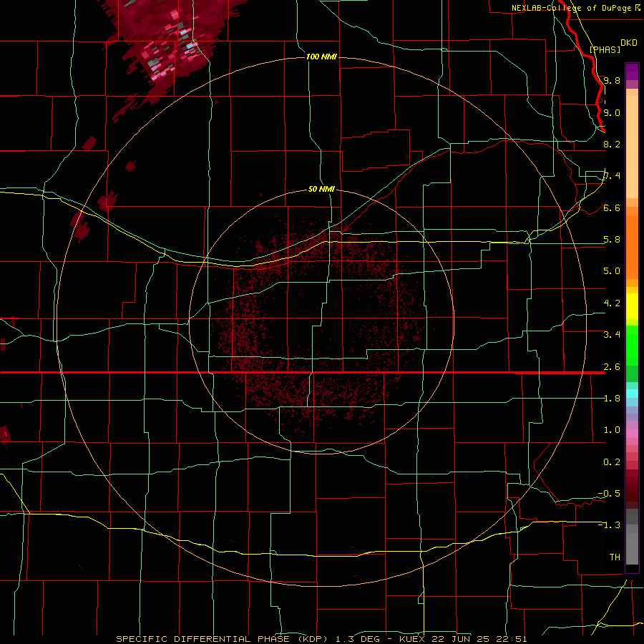
Task: Click the 3.4 legend value
Action: (612, 334)
